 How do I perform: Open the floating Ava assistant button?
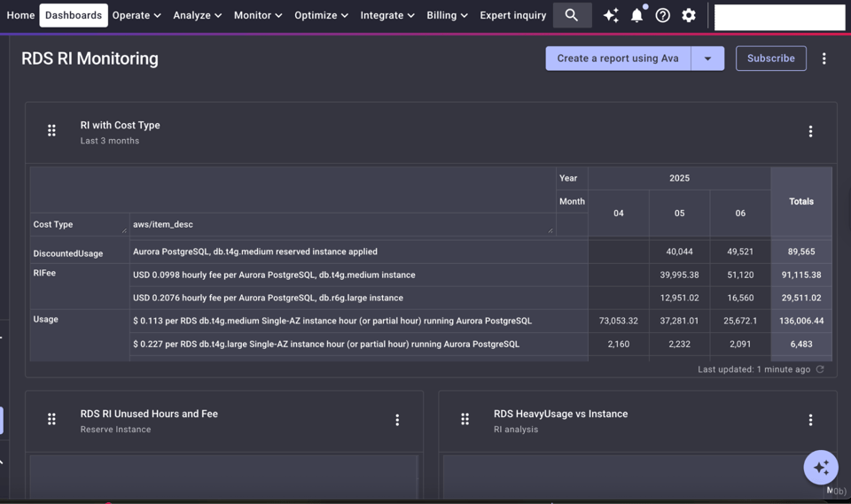click(x=821, y=467)
